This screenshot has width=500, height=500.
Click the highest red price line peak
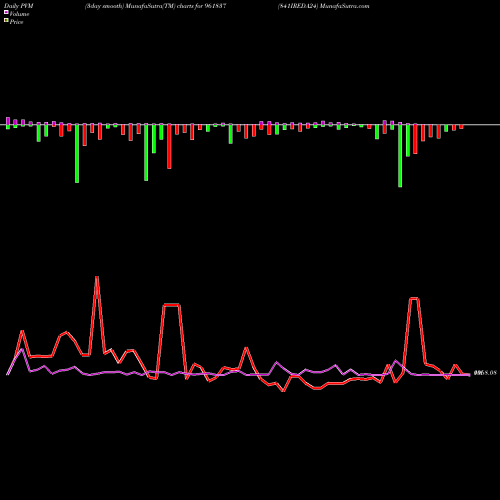tap(97, 277)
